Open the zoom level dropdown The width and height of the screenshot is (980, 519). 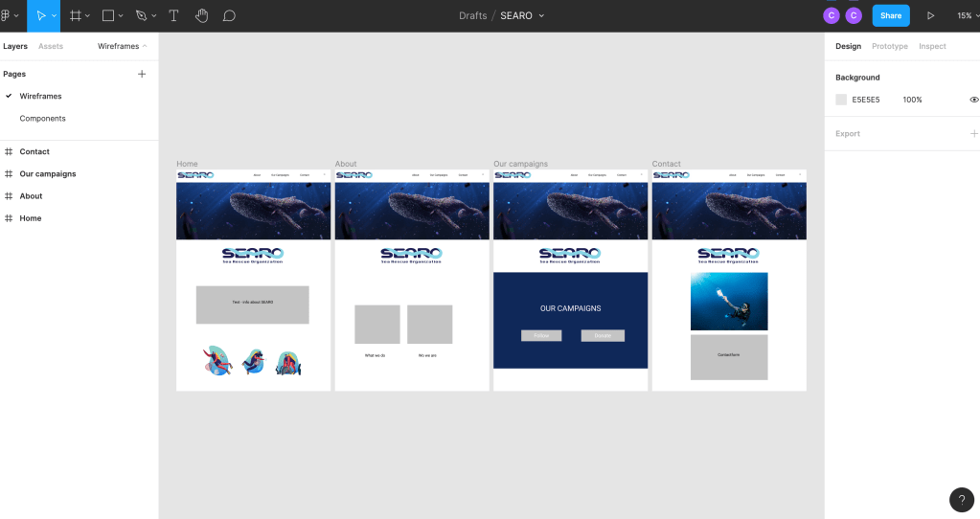[x=966, y=16]
